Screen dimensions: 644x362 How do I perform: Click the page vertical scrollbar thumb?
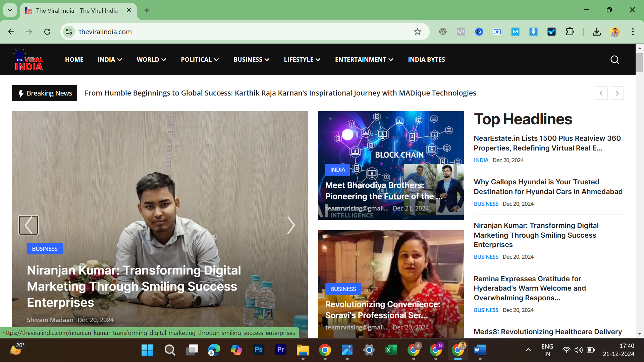pos(640,62)
